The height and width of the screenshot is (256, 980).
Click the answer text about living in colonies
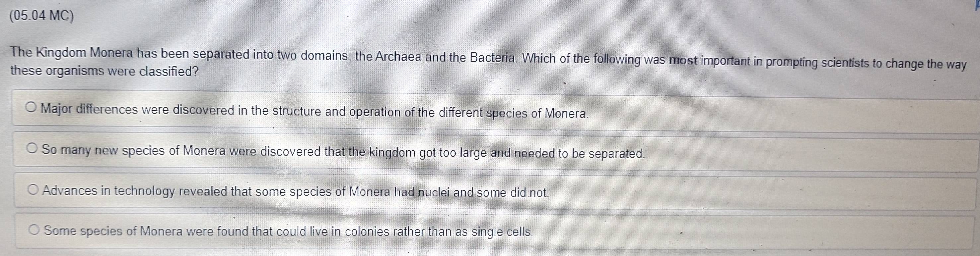click(x=288, y=231)
